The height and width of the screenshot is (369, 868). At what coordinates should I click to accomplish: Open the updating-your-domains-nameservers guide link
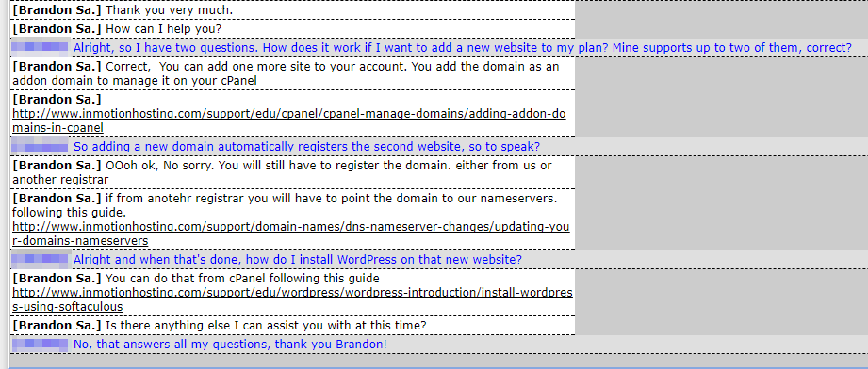point(290,233)
